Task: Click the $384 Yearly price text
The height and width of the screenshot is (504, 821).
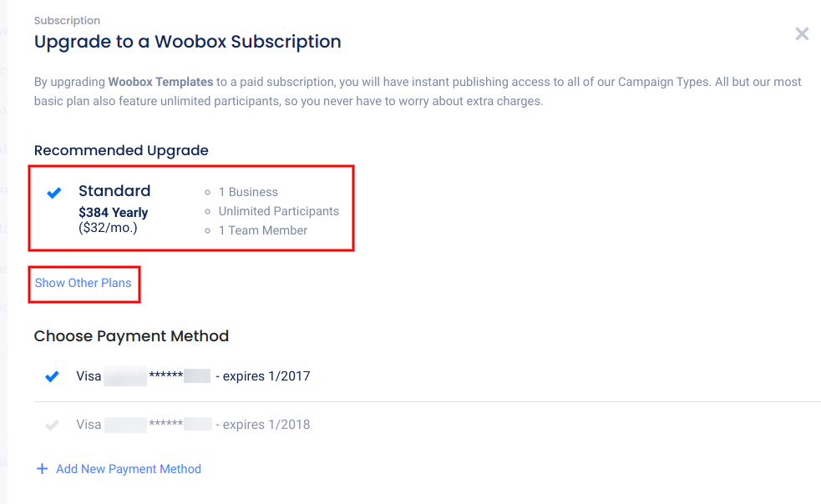Action: point(113,212)
